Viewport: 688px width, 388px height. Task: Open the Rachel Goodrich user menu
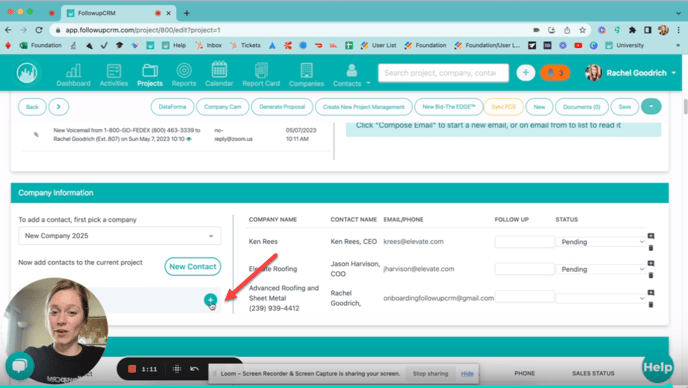click(x=631, y=73)
